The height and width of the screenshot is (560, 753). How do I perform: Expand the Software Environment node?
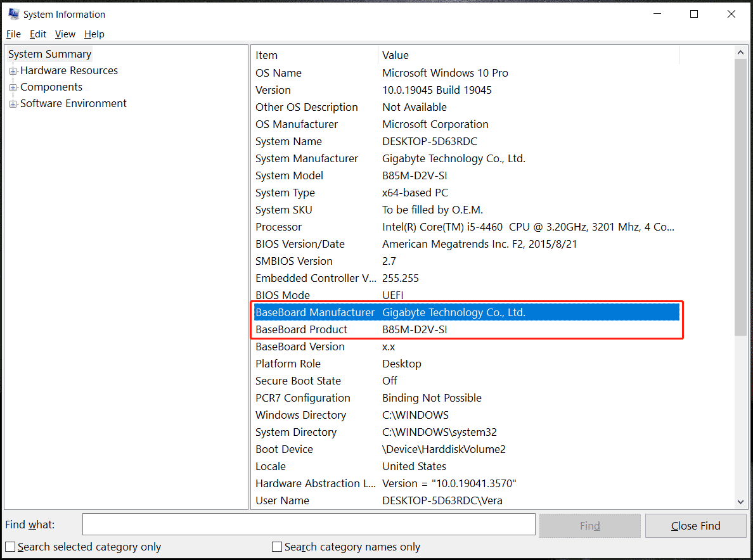point(13,104)
